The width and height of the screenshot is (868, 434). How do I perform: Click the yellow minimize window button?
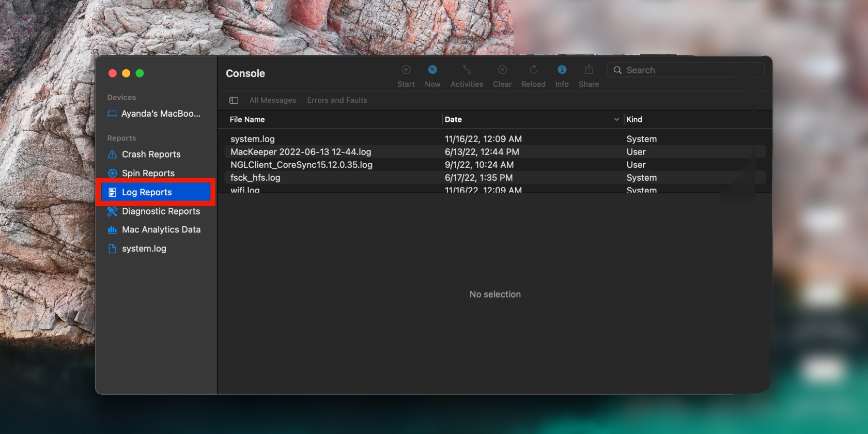pos(126,73)
